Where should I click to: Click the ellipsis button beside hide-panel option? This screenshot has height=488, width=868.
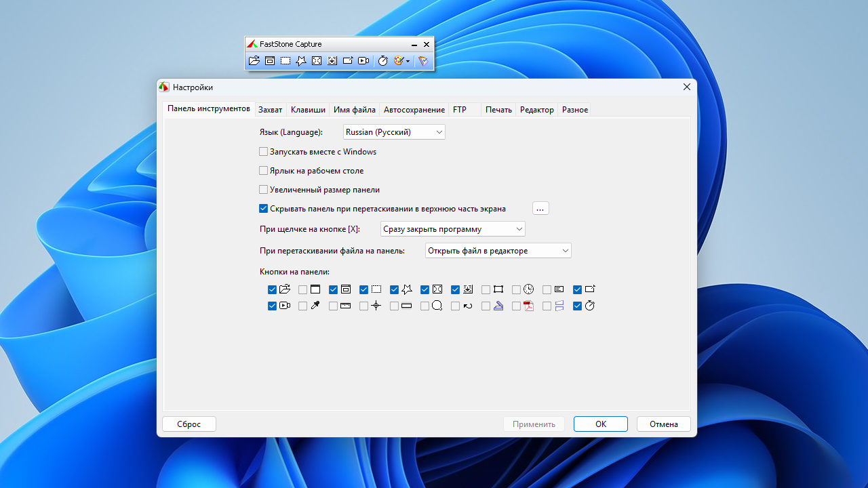540,209
